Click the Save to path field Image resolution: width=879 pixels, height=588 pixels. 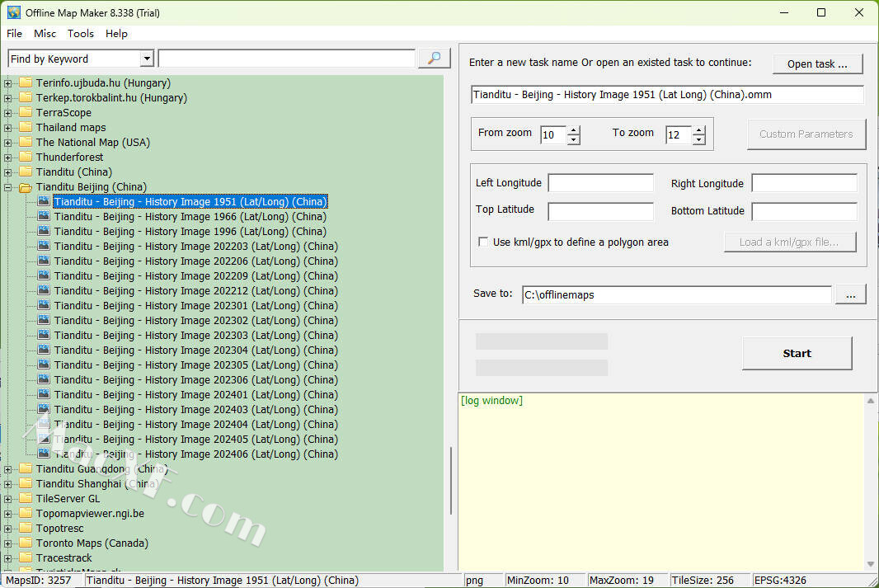(677, 295)
